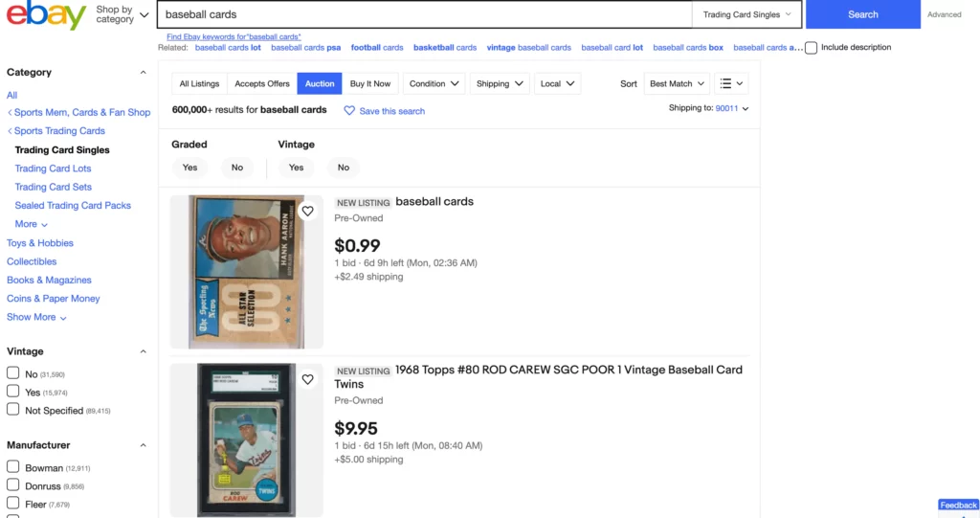Add Rod Carew card to watchlist heart
Viewport: 980px width, 518px height.
coord(307,380)
